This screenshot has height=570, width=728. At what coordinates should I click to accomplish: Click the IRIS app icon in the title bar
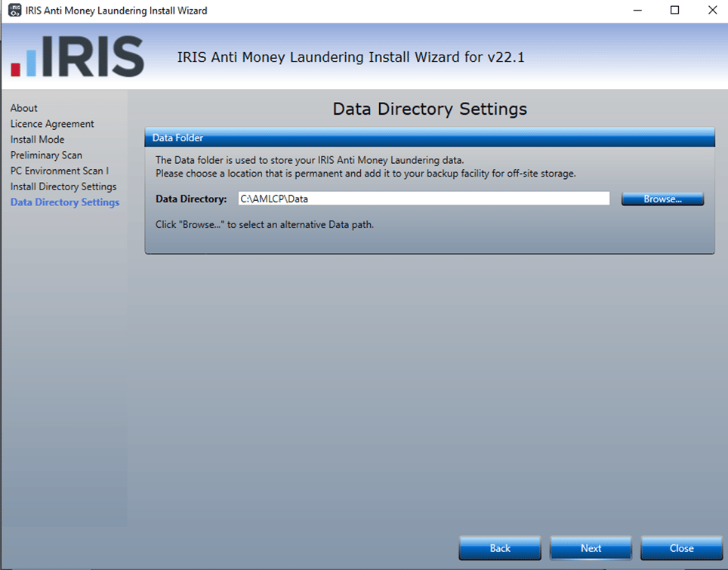point(15,11)
